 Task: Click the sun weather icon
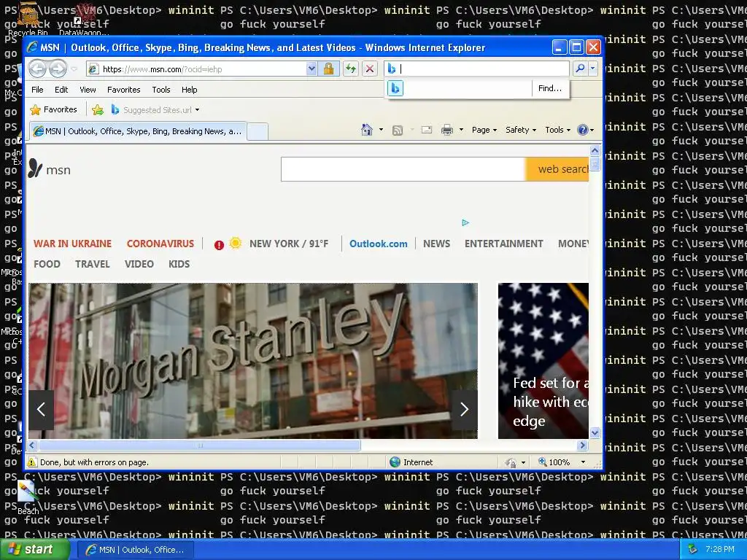coord(236,244)
